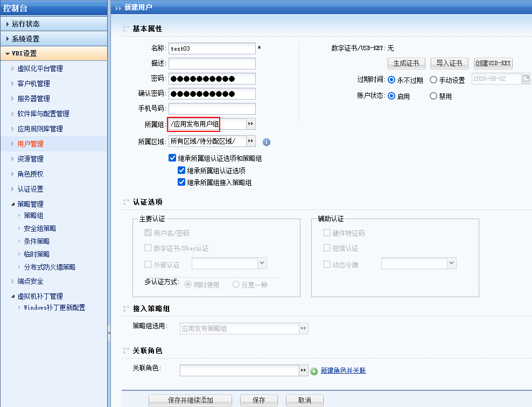Open 角色授权 in the sidebar

pos(30,174)
